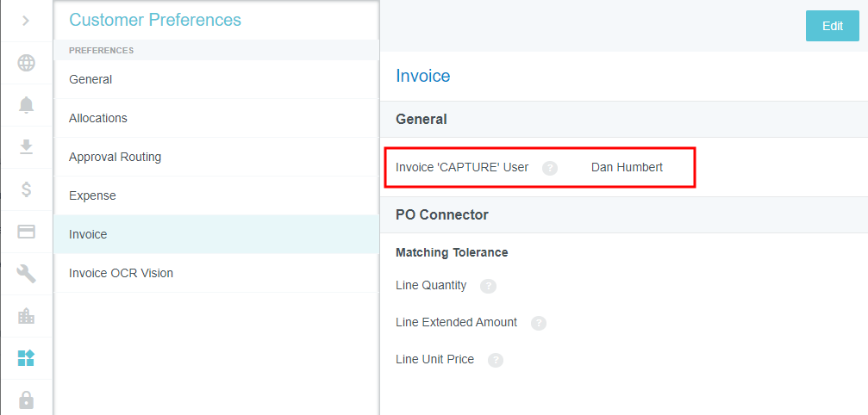
Task: Click help icon next to Line Quantity
Action: pos(488,286)
